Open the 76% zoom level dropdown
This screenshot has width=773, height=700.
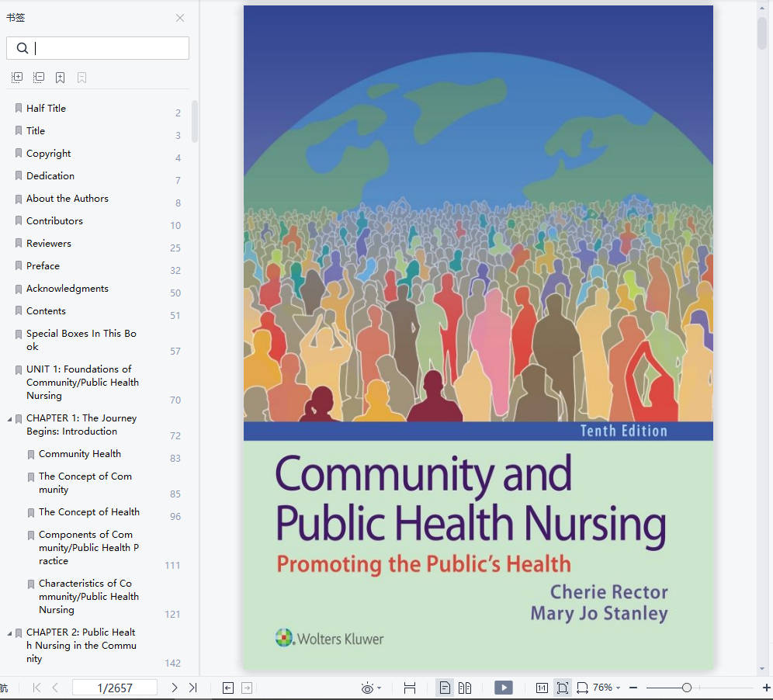[606, 687]
